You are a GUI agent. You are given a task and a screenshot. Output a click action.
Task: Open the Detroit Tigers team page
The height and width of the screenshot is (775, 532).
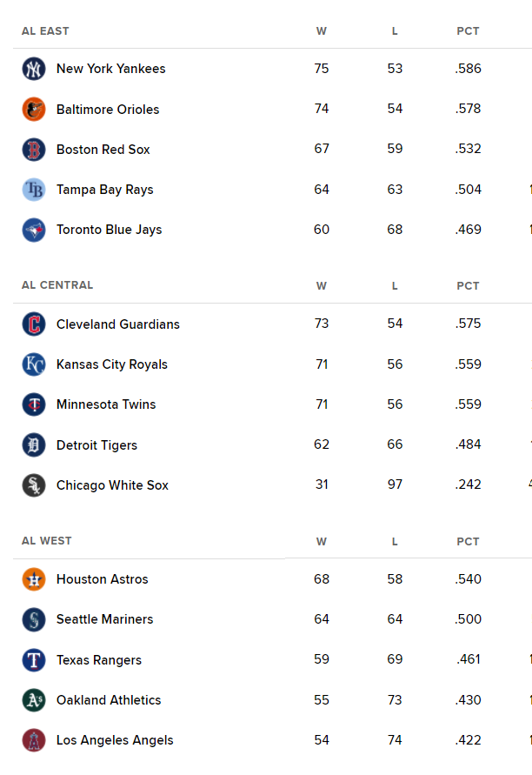pos(96,444)
